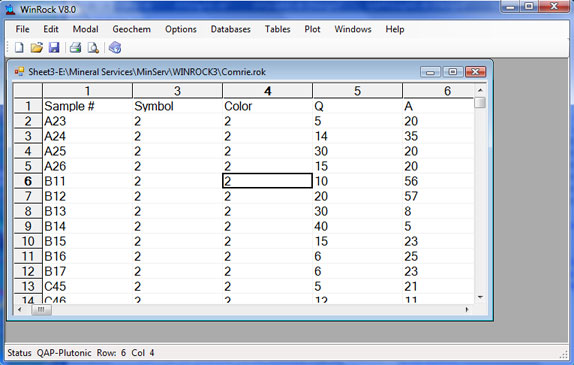Open Print Preview toolbar icon
The width and height of the screenshot is (574, 365).
tap(93, 48)
